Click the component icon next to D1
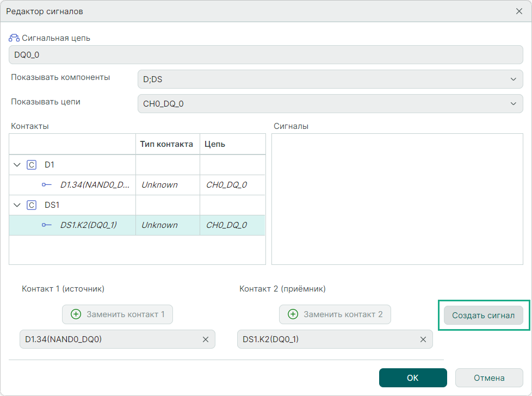The image size is (532, 396). 32,165
